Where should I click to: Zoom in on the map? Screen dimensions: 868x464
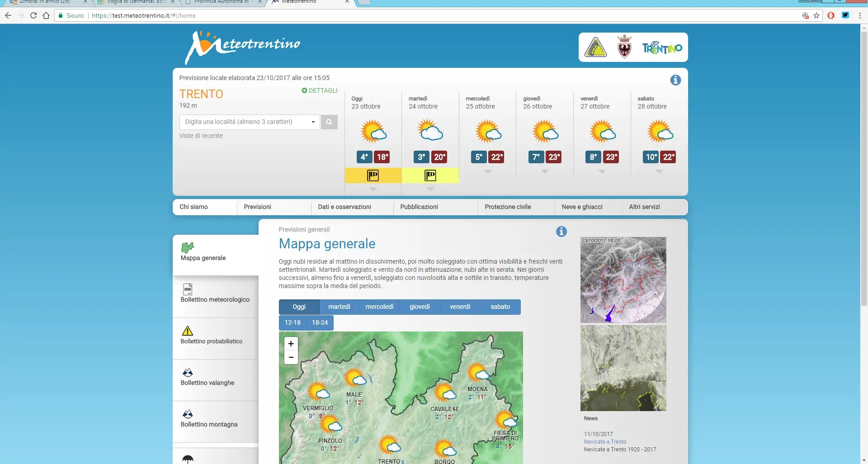pos(291,344)
